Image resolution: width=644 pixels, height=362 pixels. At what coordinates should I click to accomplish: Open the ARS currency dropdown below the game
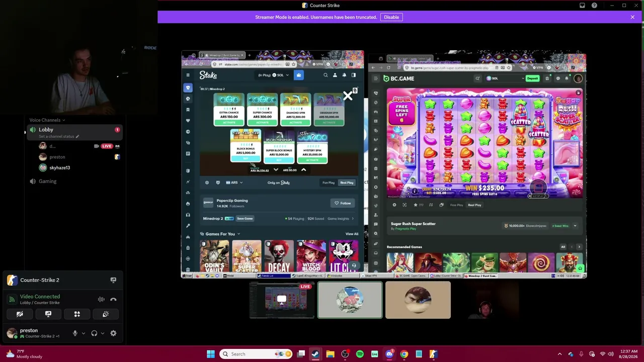234,183
